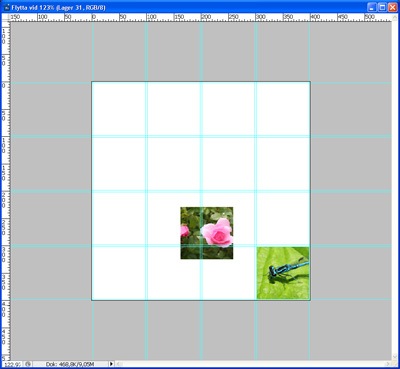Maximize the document window
The image size is (400, 369).
pyautogui.click(x=382, y=7)
